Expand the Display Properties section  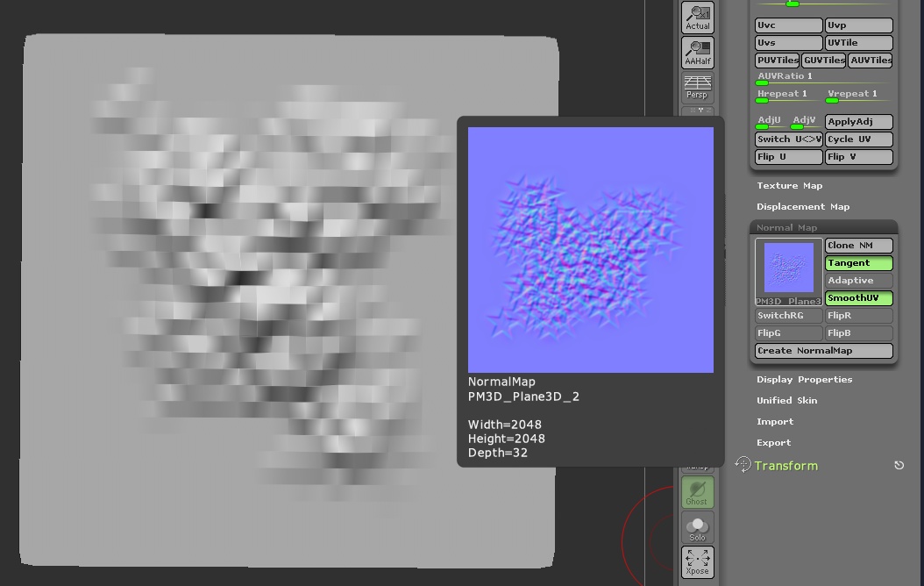tap(805, 380)
